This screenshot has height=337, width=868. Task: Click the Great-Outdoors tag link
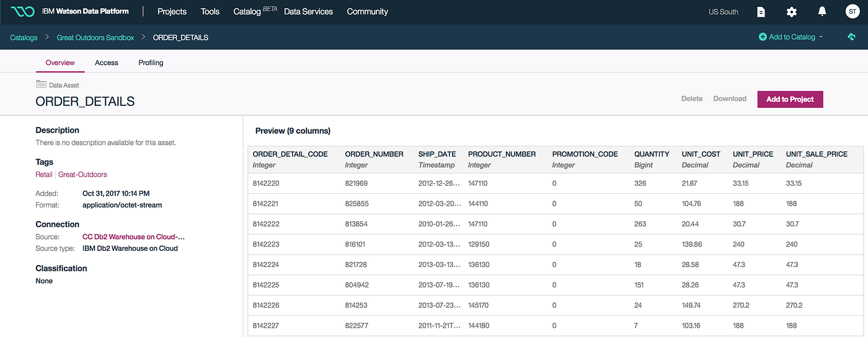coord(82,175)
